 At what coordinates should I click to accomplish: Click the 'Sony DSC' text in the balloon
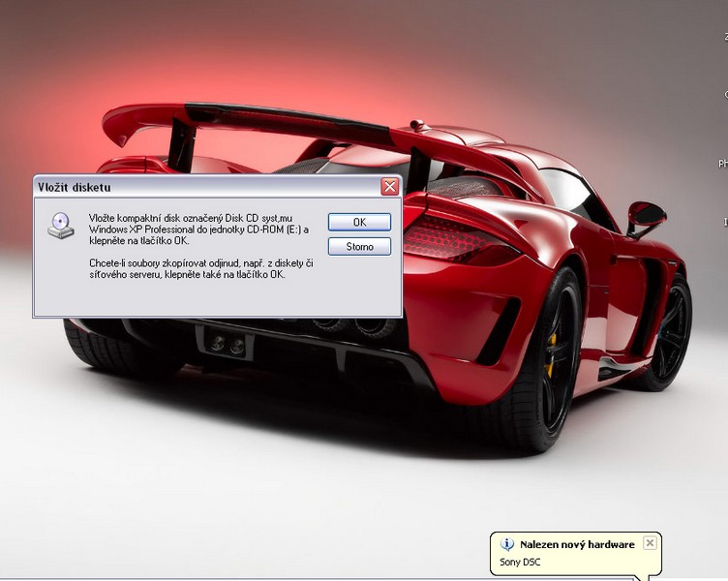click(520, 562)
